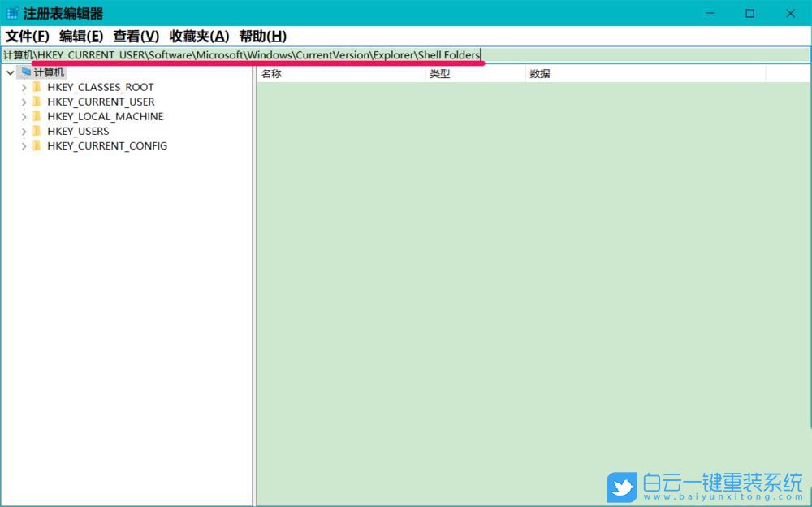
Task: Open the 文件 menu
Action: pyautogui.click(x=27, y=37)
